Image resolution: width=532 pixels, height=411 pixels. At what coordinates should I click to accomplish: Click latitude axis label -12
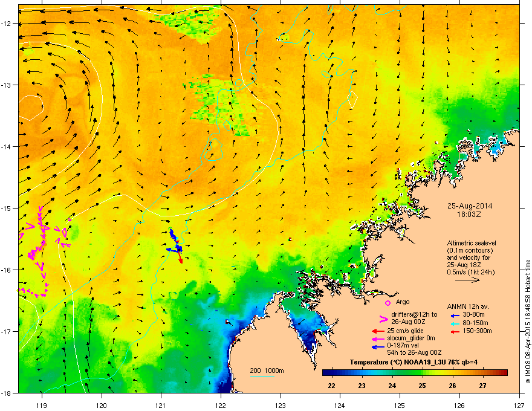[6, 24]
